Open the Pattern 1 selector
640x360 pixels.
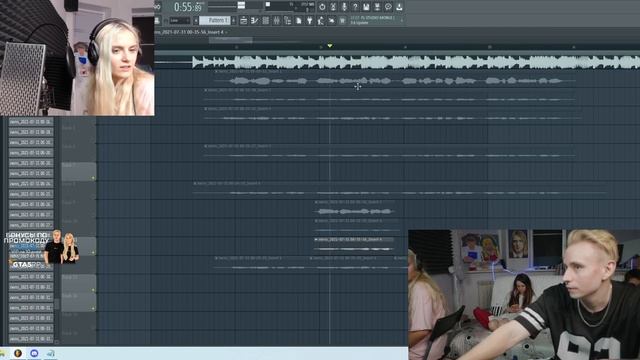(x=216, y=20)
